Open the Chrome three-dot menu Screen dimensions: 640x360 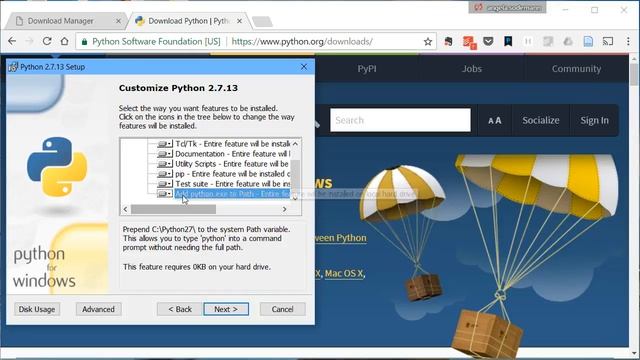click(628, 41)
